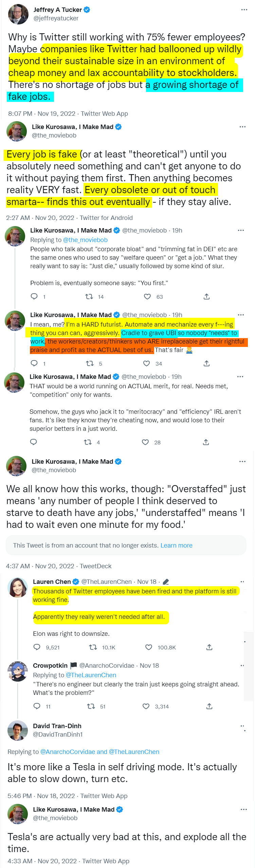Screen dimensions: 255x868
Task: Reply to Crowpotkin's train engineer tweet
Action: (x=37, y=706)
